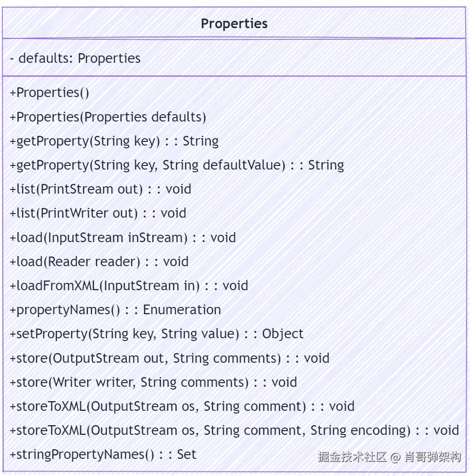Click load(Reader reader) method
The height and width of the screenshot is (476, 474).
(99, 262)
